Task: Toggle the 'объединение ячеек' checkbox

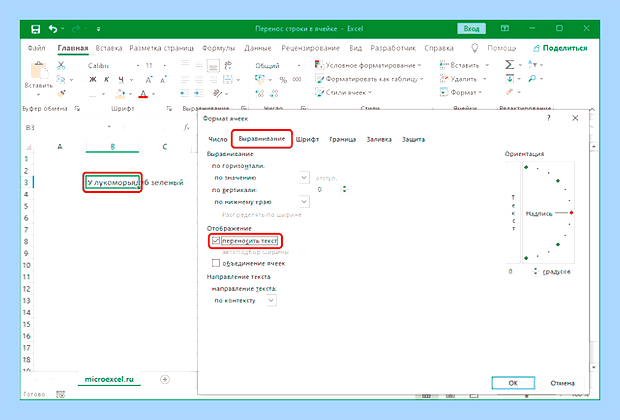Action: pos(216,263)
